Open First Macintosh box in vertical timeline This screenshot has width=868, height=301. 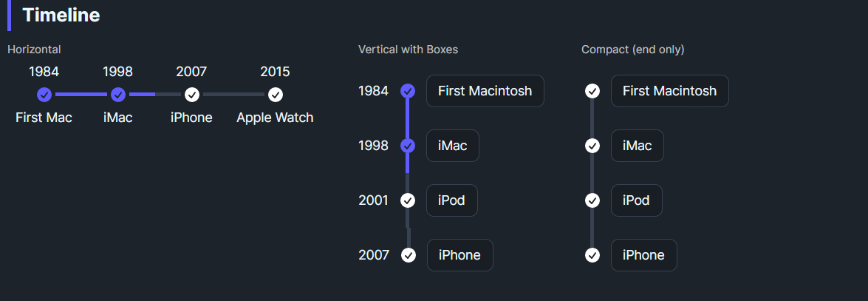point(485,91)
